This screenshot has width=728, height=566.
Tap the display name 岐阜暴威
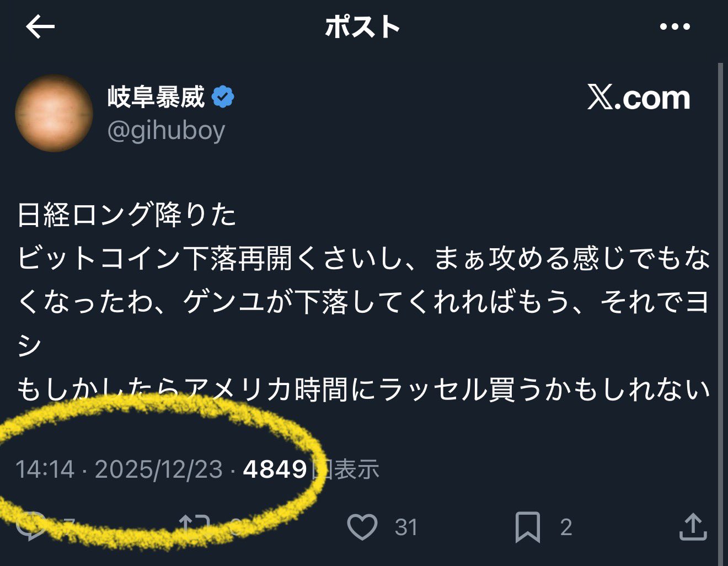[x=156, y=97]
